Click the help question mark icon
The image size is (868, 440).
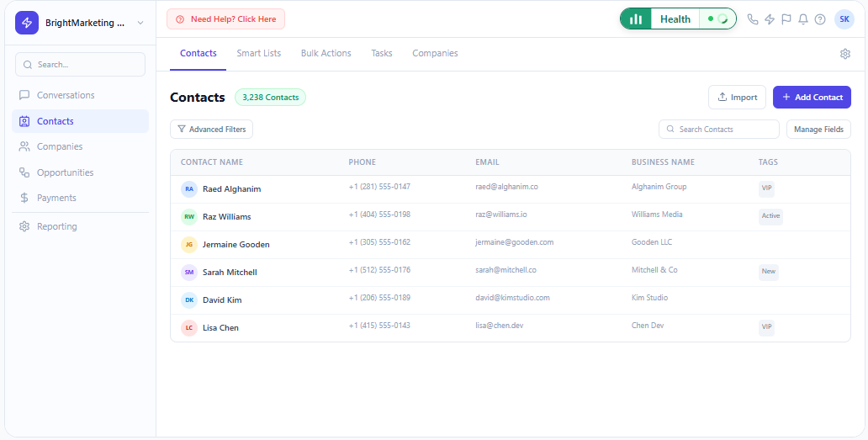(x=820, y=19)
